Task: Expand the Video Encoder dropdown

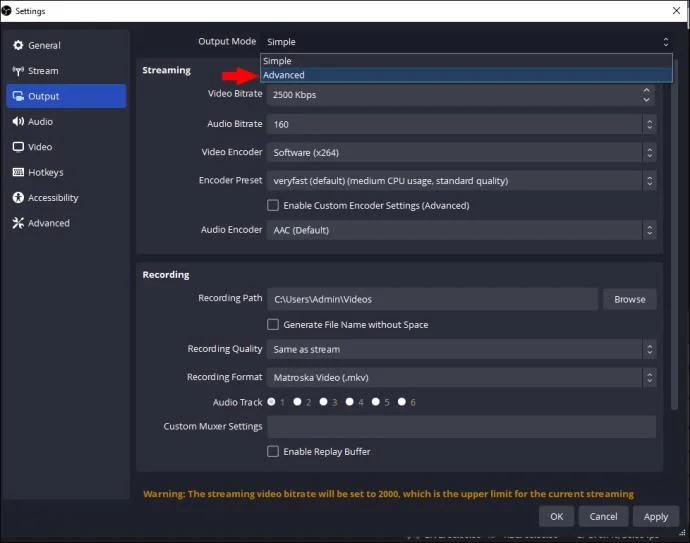Action: tap(461, 153)
